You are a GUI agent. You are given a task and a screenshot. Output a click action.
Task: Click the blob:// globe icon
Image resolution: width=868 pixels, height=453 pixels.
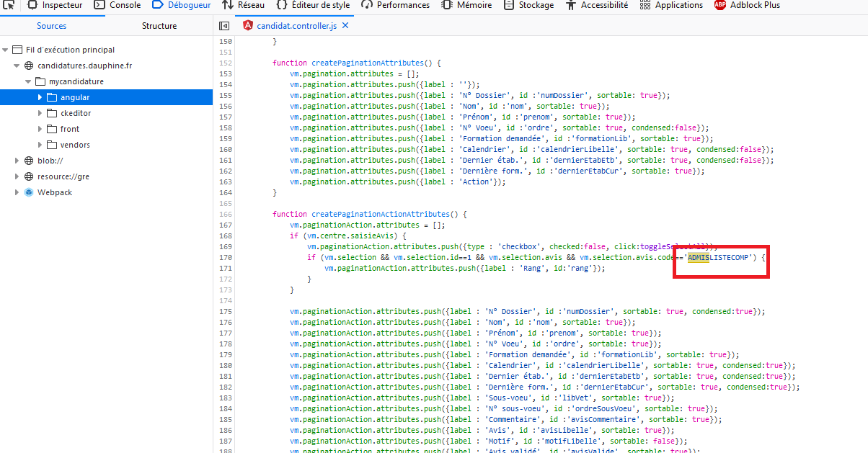coord(29,161)
